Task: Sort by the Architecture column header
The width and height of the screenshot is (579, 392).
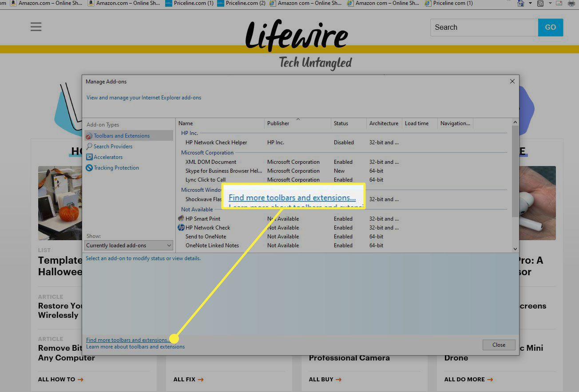Action: coord(385,123)
